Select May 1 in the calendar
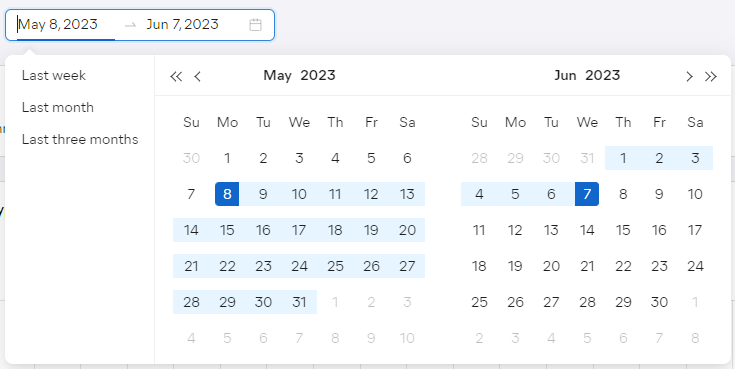 [227, 158]
